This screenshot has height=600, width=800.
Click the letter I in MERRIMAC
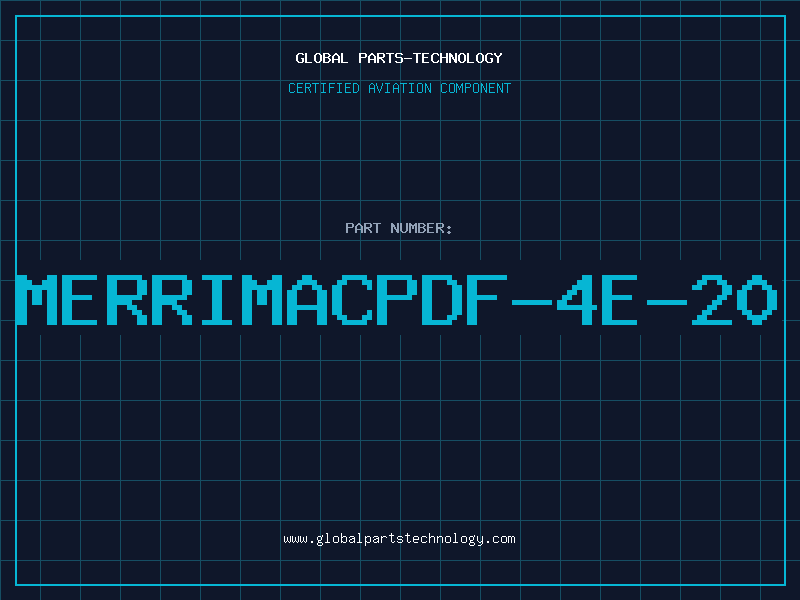[217, 300]
